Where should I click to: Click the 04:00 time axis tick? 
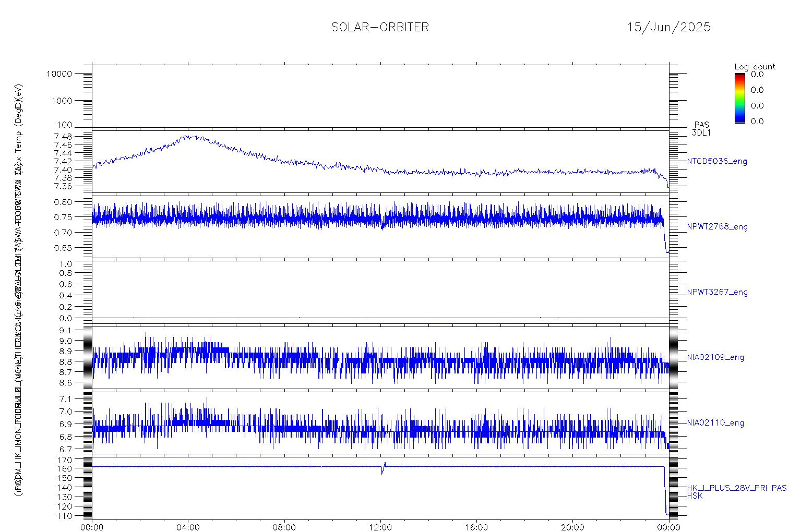click(x=188, y=527)
